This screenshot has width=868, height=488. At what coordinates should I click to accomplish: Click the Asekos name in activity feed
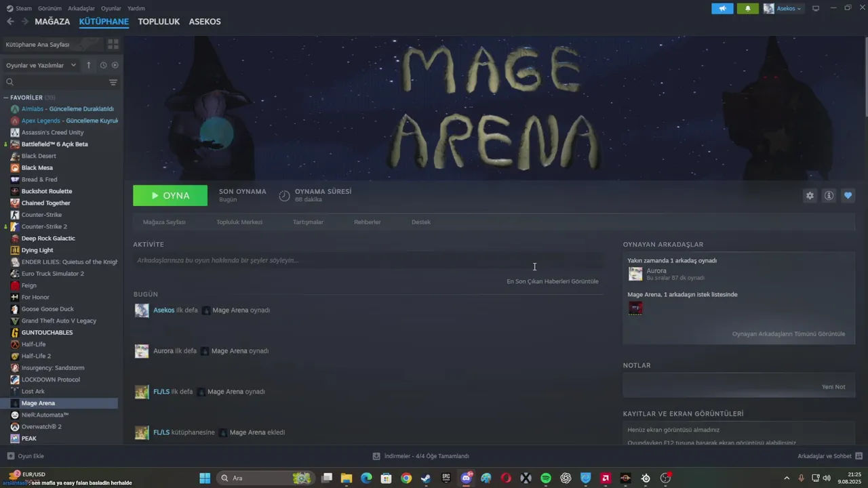163,310
